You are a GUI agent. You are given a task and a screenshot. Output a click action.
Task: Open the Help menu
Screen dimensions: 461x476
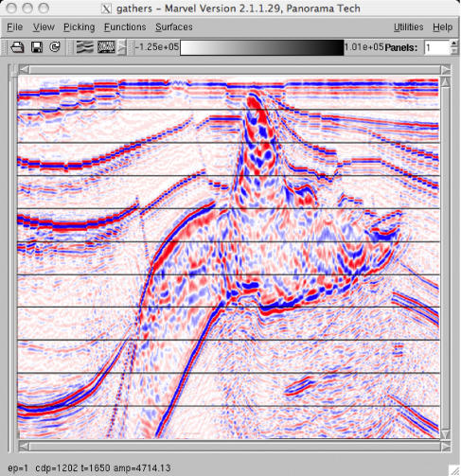pos(442,27)
